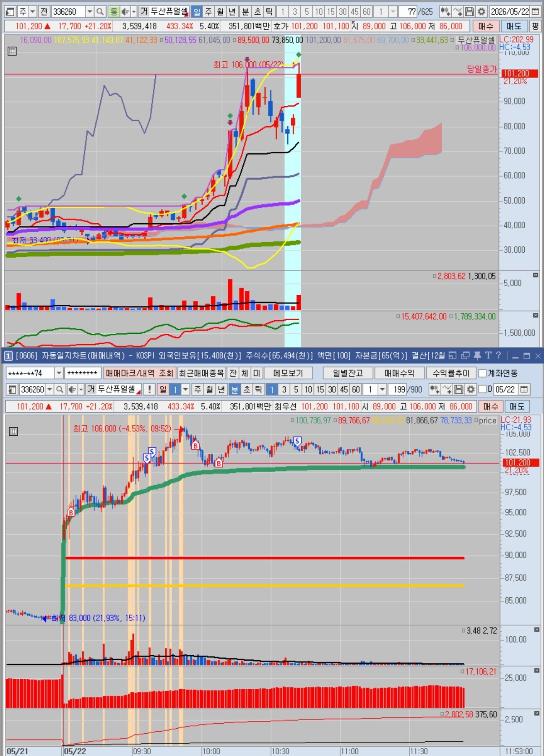Viewport: 544px width, 756px height.
Task: Click the save diskette icon in top toolbar
Action: tap(470, 12)
